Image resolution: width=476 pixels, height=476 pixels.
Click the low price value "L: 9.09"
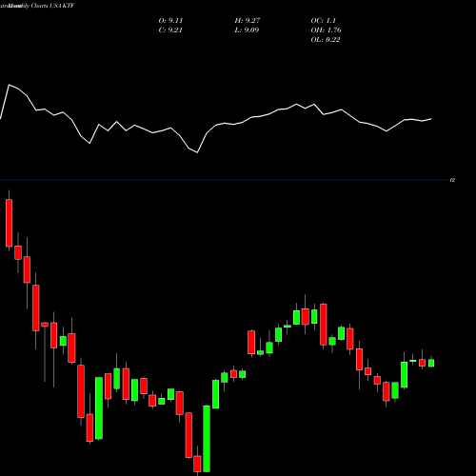[x=247, y=30]
